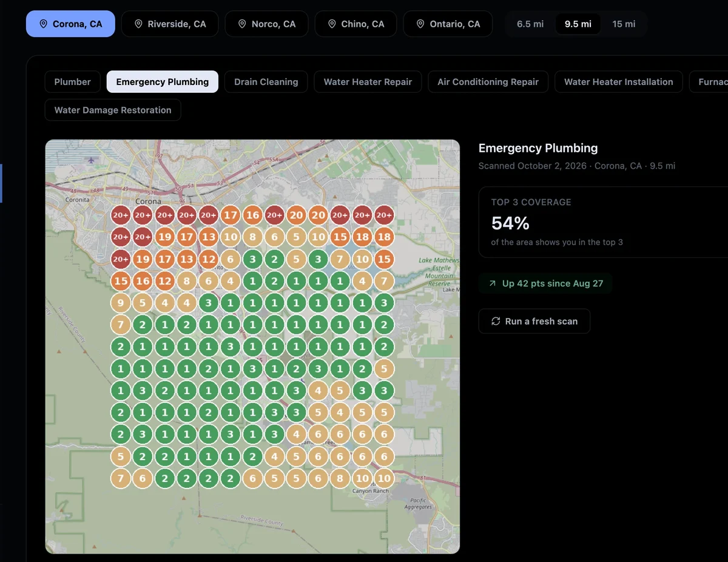The height and width of the screenshot is (562, 728).
Task: Open the Water Heater Repair tab
Action: (368, 82)
